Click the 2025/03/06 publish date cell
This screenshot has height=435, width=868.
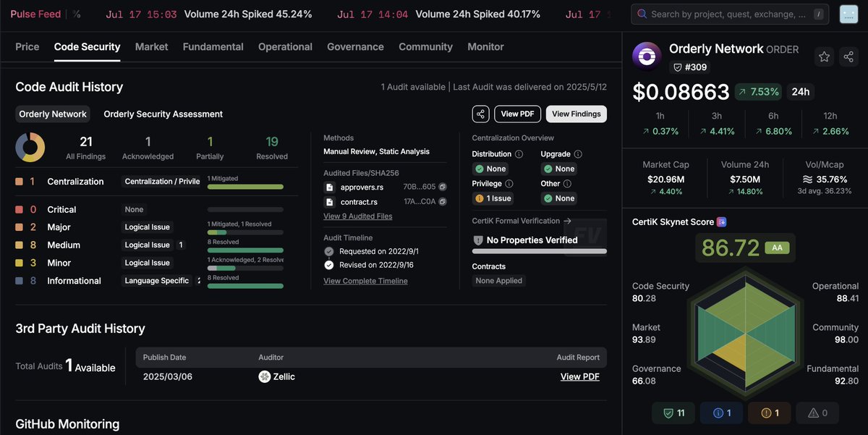(168, 376)
